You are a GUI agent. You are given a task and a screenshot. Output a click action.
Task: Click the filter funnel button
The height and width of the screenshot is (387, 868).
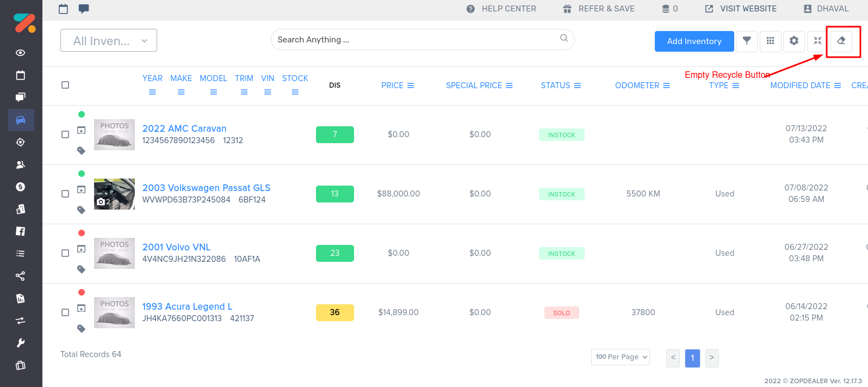click(747, 41)
